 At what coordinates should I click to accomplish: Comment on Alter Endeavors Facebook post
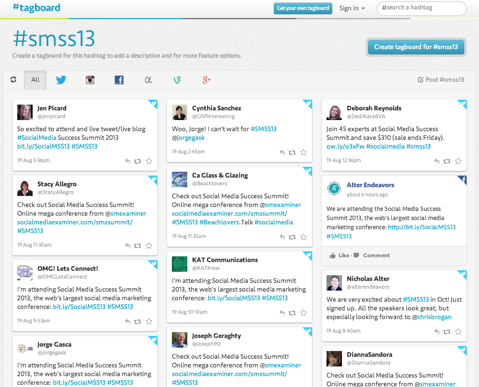pyautogui.click(x=372, y=256)
